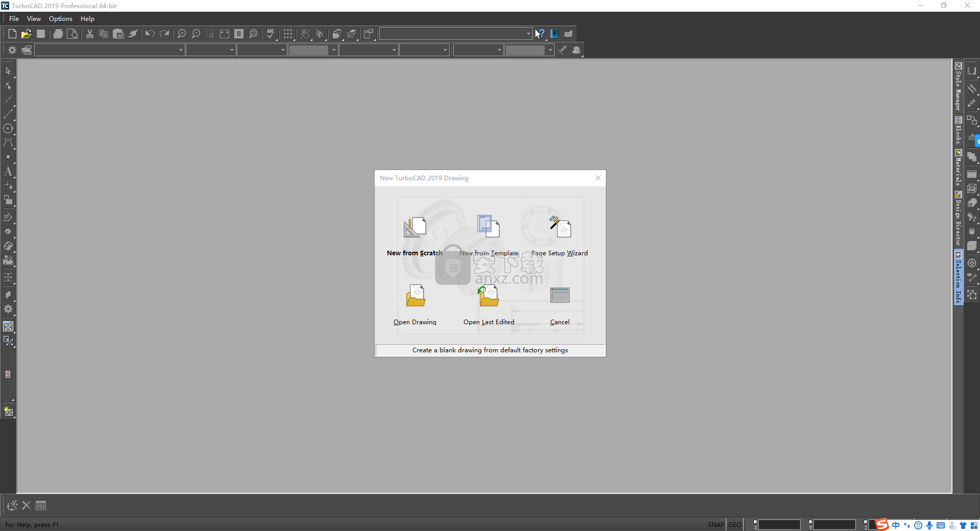
Task: Click the context Help cursor icon
Action: [x=540, y=34]
